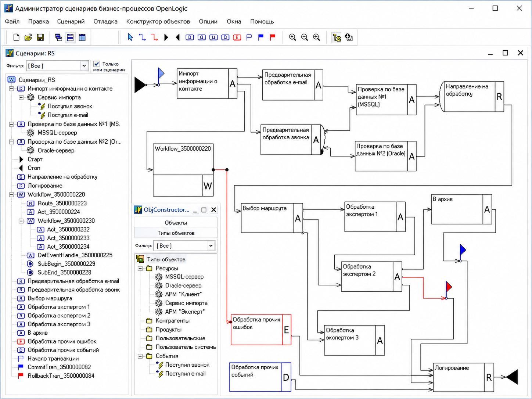Select 'DefEventHandle_3500000225' tree item
532x399 pixels.
[75, 255]
